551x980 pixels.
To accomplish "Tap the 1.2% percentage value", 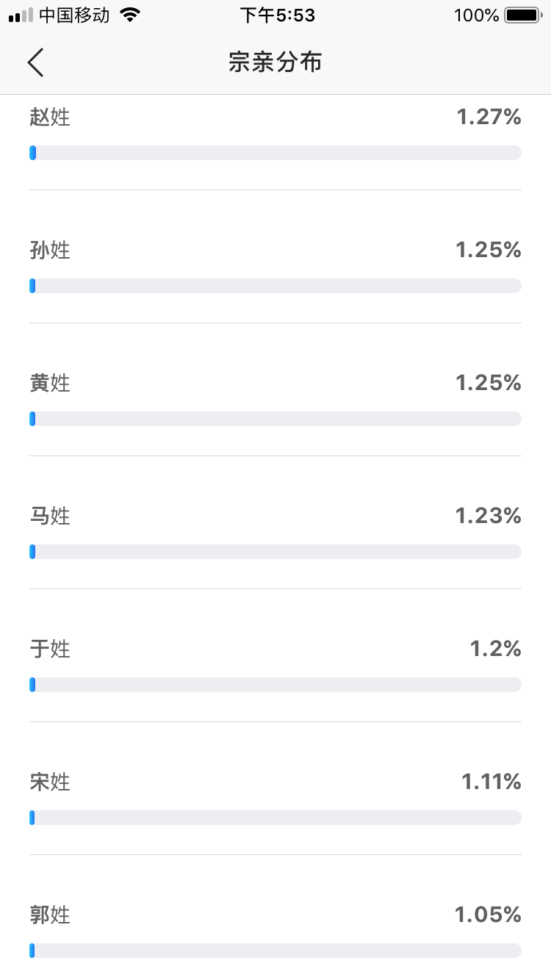I will (x=495, y=649).
